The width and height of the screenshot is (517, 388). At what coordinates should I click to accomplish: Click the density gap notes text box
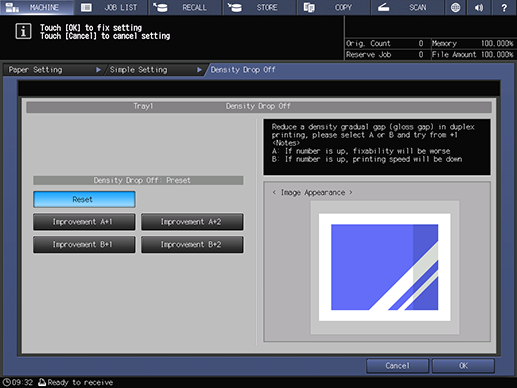tap(377, 147)
